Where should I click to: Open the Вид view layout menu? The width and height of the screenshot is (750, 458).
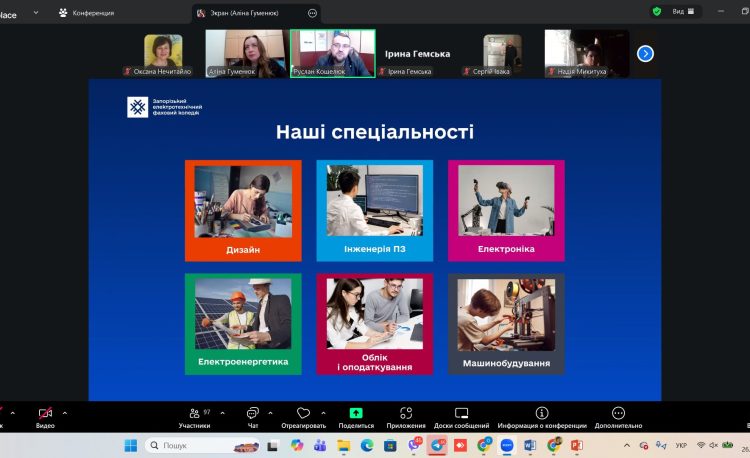pos(683,12)
